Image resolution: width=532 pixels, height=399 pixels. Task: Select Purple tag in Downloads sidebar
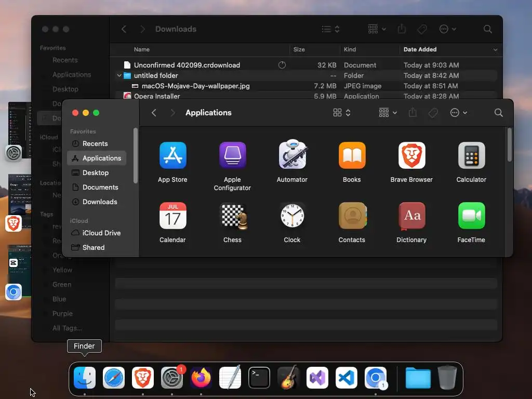click(62, 314)
